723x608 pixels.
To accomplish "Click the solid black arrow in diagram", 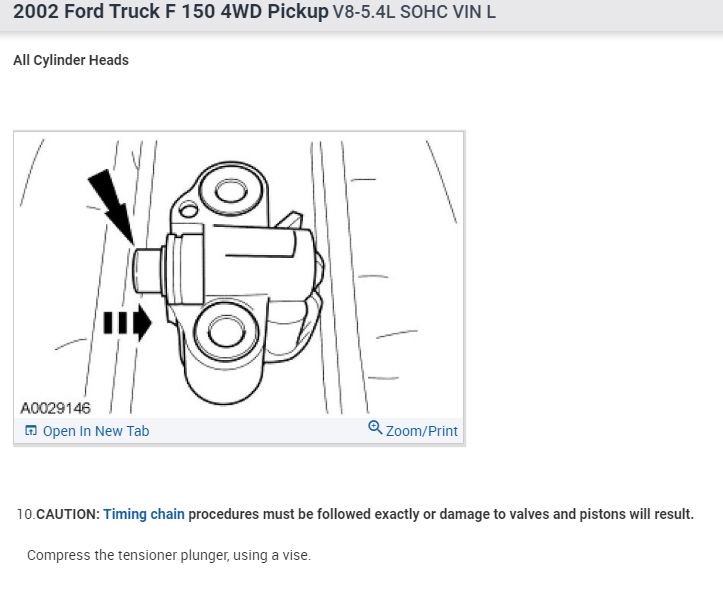I will coord(112,206).
